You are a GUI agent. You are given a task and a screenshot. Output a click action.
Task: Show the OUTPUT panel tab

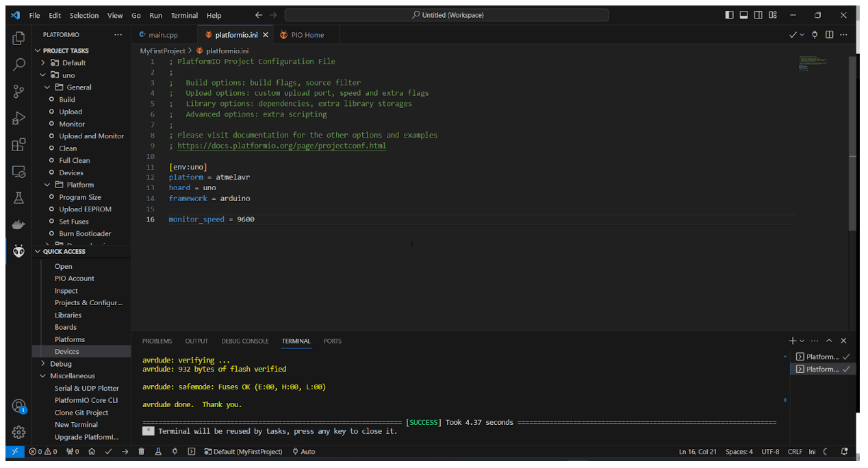pyautogui.click(x=196, y=341)
